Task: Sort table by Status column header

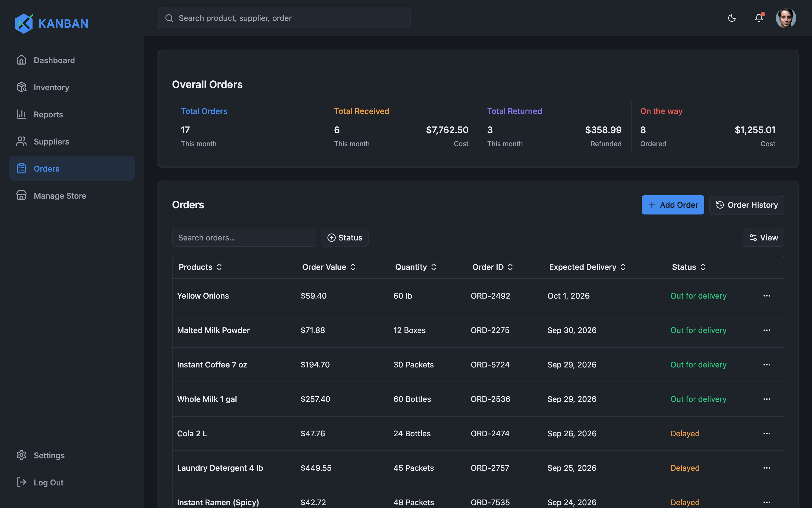Action: point(689,267)
